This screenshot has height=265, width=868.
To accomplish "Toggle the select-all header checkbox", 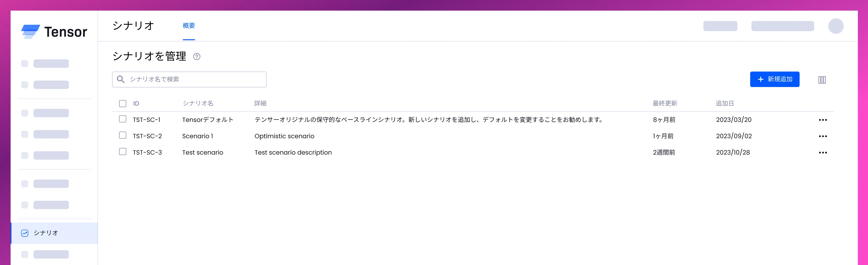I will tap(123, 104).
